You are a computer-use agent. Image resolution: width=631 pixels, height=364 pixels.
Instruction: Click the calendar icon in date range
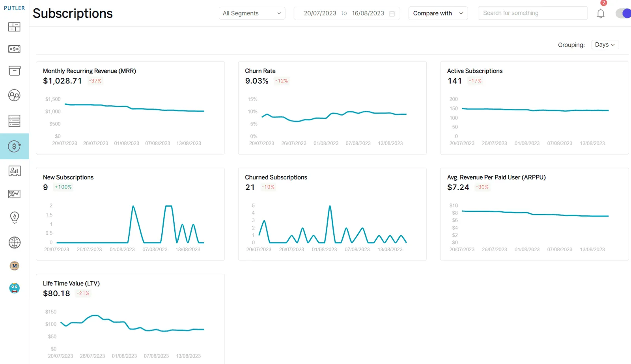point(392,13)
